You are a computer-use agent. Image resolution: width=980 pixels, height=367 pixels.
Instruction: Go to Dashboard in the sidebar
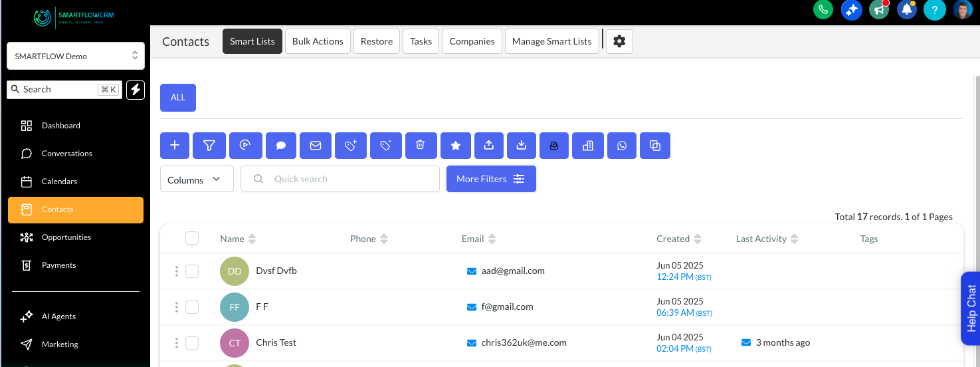coord(76,126)
